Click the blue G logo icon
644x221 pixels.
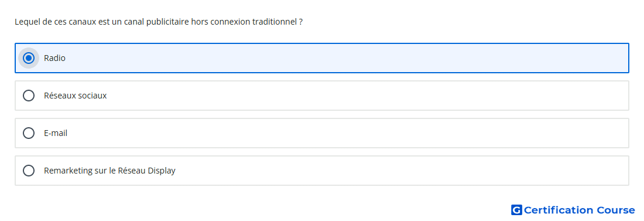516,210
